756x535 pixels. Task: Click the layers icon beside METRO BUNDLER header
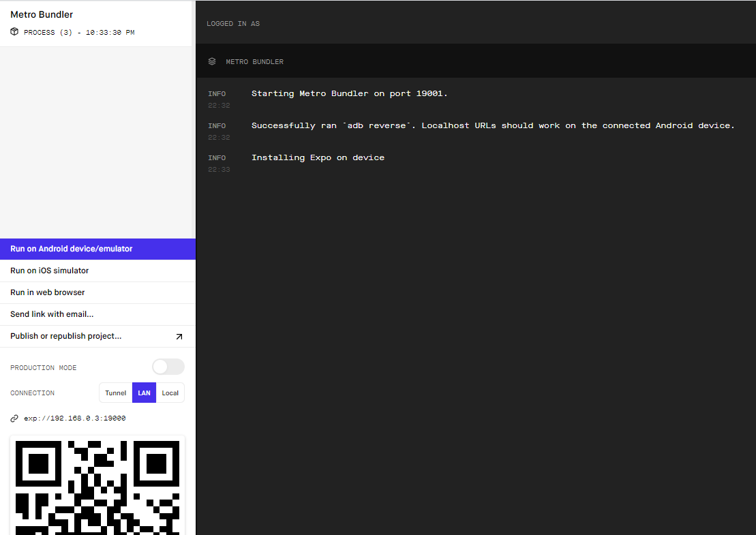point(211,62)
